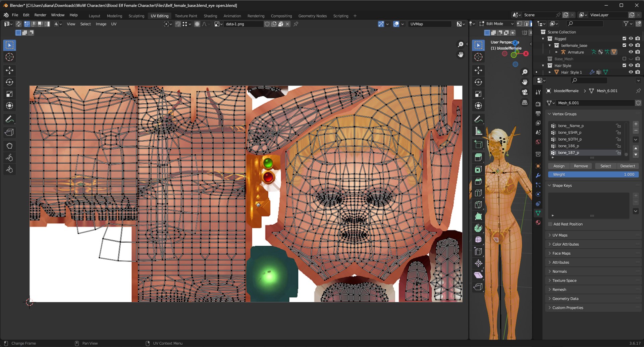Select the UV editor Rotate tool

9,82
